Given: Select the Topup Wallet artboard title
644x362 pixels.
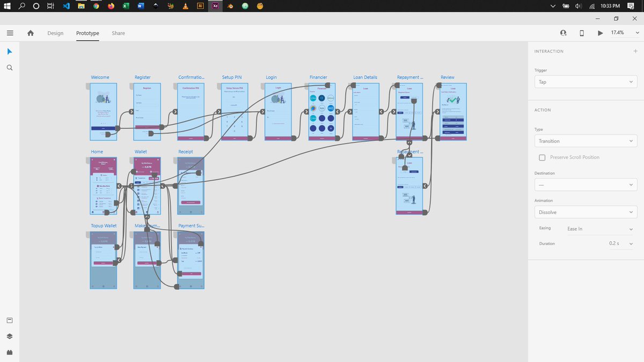Looking at the screenshot, I should (104, 226).
